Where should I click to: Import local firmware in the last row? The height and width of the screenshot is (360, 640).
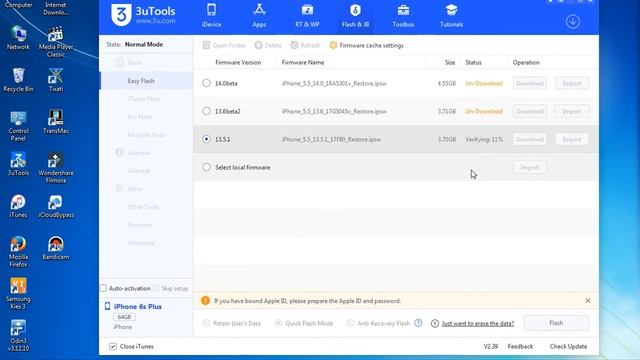tap(529, 167)
